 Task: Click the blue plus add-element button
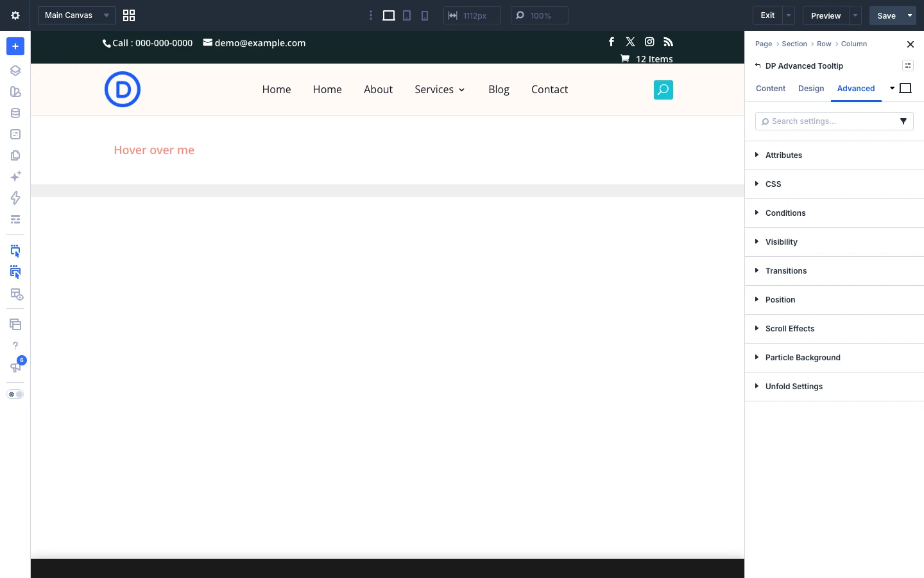tap(15, 46)
